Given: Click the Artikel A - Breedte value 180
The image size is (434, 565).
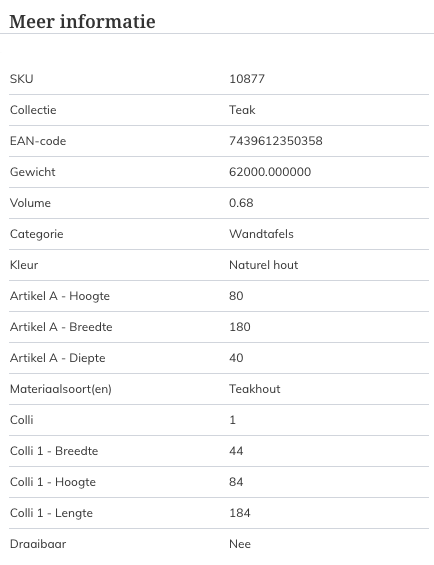Looking at the screenshot, I should [x=240, y=327].
